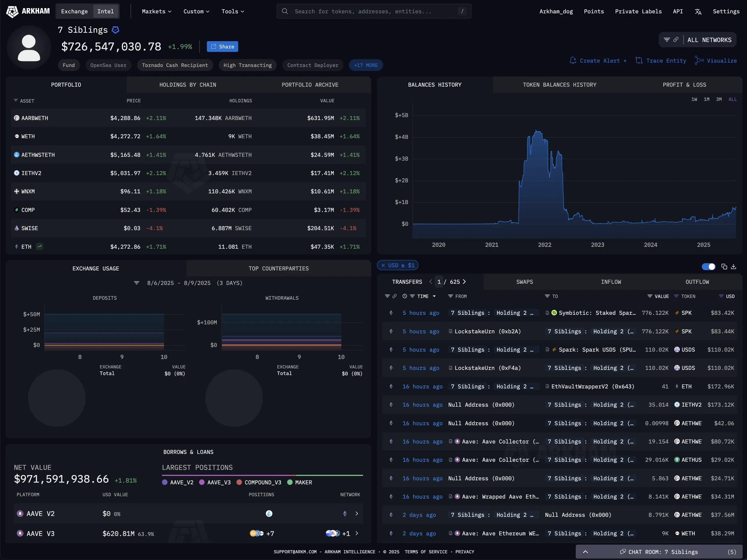This screenshot has height=560, width=747.
Task: Click the Visualize graph icon
Action: pos(699,61)
